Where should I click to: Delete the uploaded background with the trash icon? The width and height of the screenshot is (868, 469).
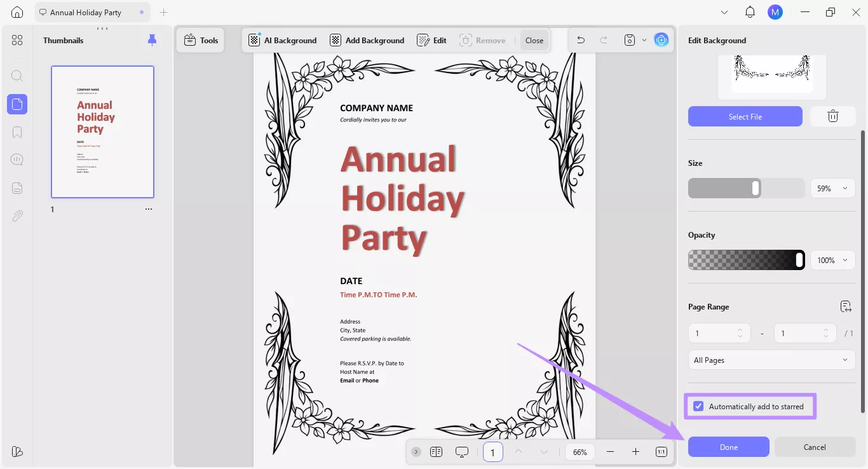[832, 116]
